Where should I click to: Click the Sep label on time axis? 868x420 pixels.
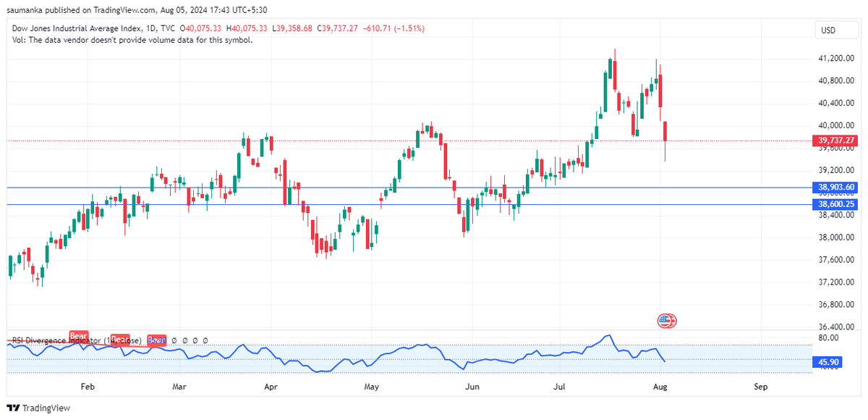(x=760, y=387)
